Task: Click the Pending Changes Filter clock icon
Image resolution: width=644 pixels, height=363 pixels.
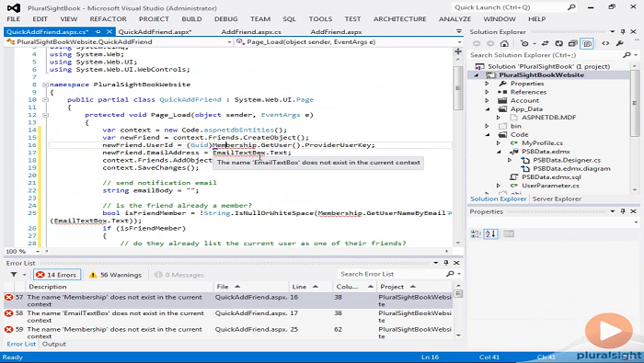Action: point(525,43)
